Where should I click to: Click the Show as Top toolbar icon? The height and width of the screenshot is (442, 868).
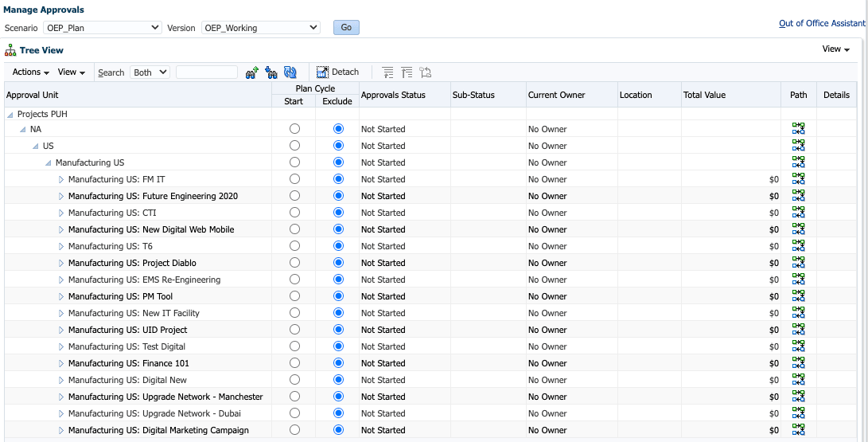click(x=425, y=72)
